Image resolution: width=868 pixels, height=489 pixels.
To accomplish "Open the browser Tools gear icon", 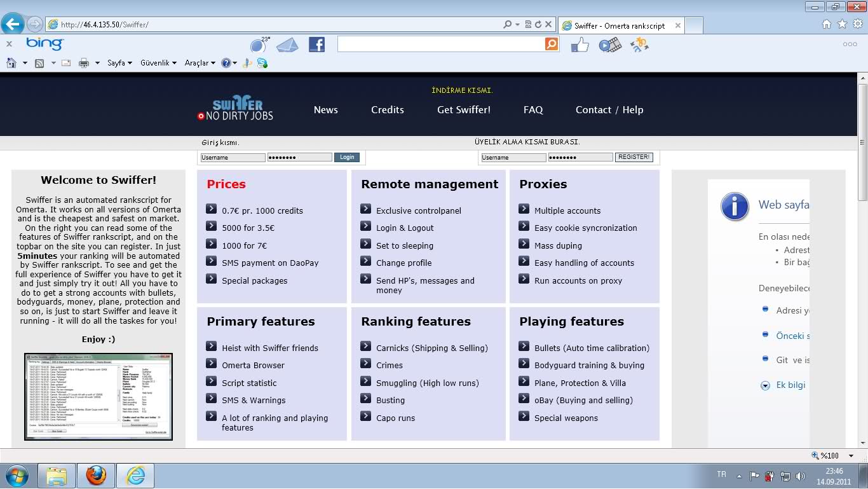I will click(x=858, y=24).
